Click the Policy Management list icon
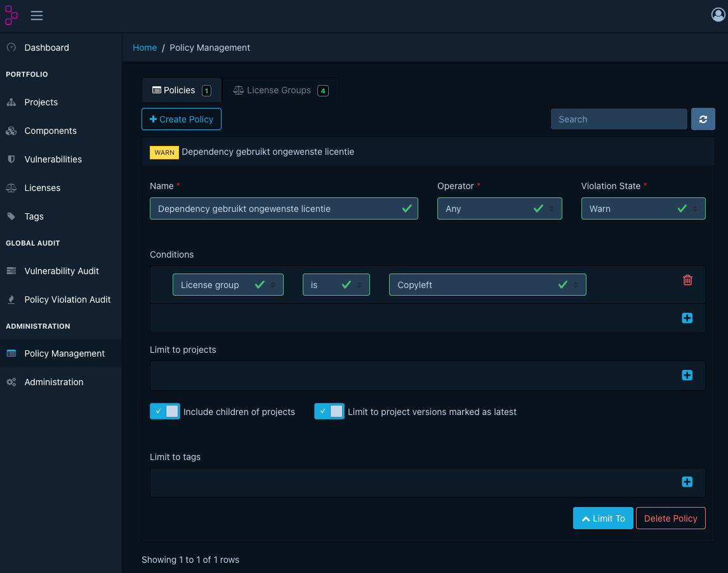 click(11, 353)
